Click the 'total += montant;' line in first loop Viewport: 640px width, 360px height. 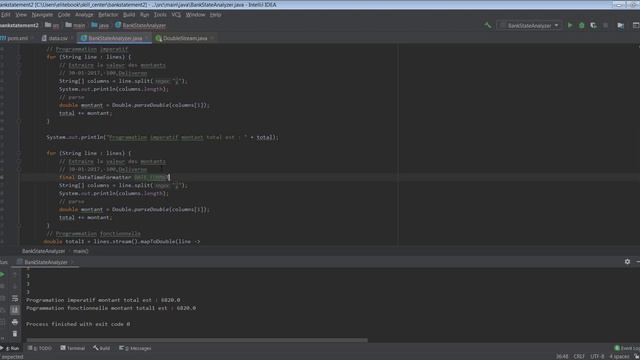click(x=85, y=113)
